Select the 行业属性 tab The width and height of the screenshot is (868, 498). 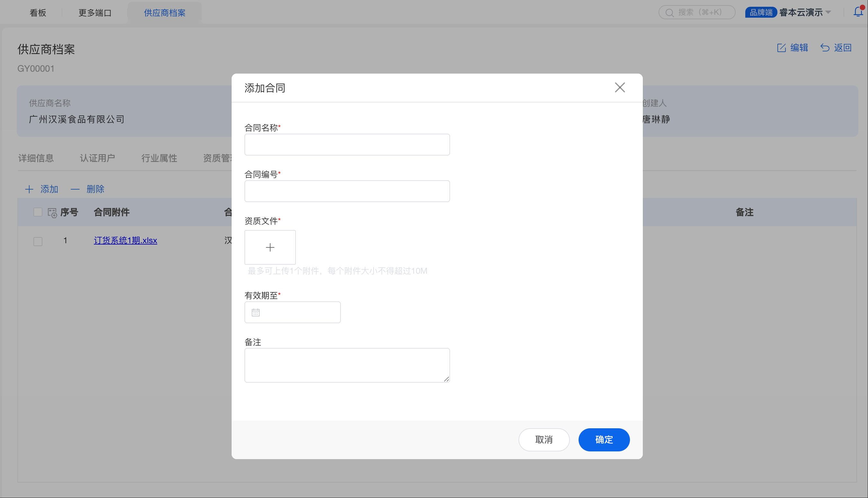tap(159, 158)
